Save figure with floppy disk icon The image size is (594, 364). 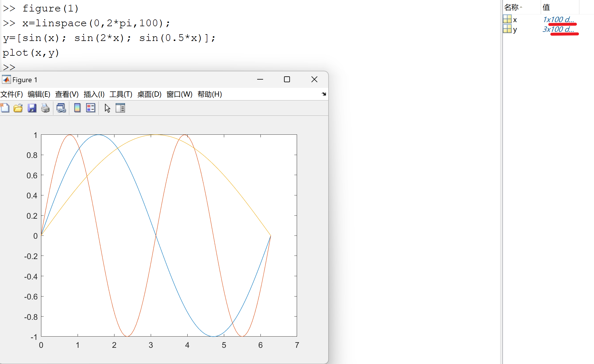32,108
